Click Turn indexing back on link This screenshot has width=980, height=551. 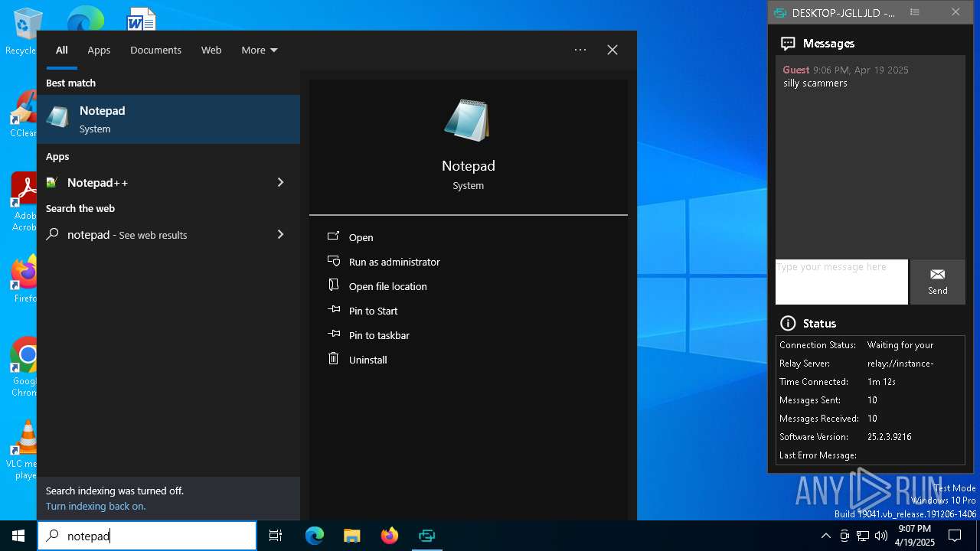pos(96,506)
